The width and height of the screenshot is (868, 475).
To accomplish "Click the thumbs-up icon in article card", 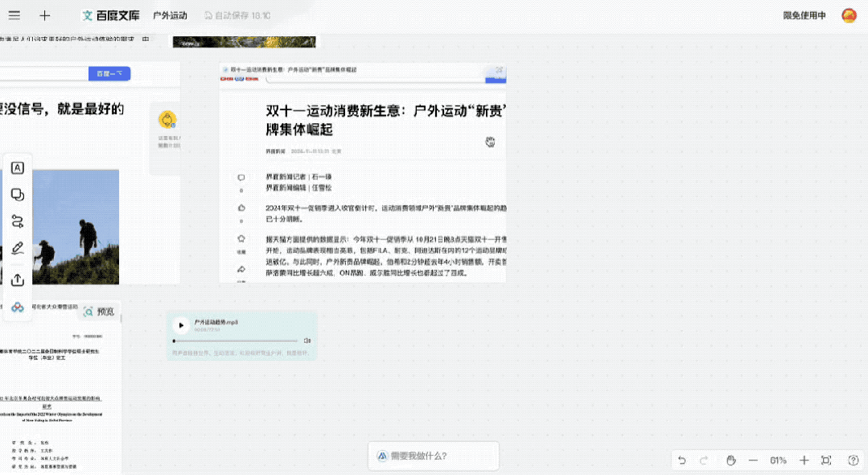I will click(241, 208).
